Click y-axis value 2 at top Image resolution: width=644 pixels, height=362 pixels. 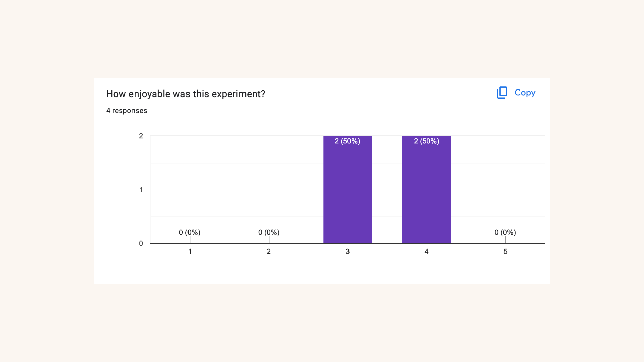141,136
